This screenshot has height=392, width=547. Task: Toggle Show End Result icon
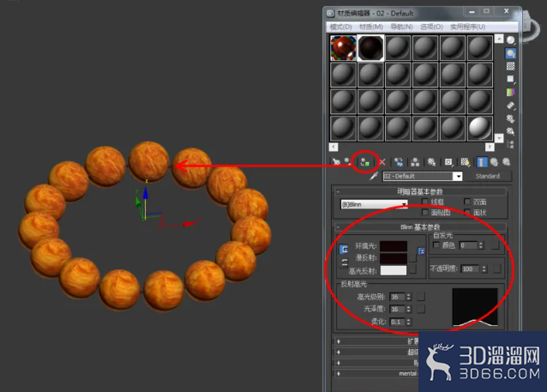482,162
